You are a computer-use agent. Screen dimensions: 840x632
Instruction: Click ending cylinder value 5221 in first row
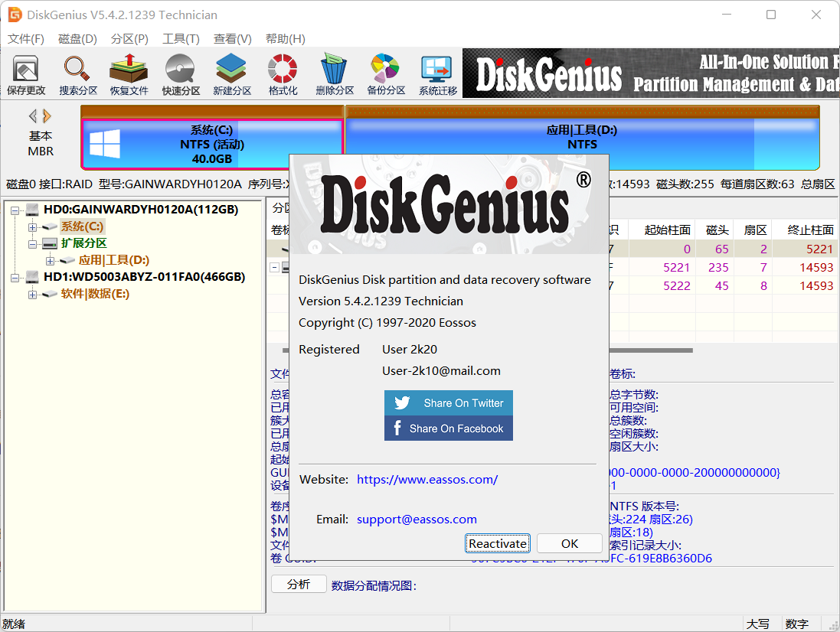pyautogui.click(x=819, y=249)
